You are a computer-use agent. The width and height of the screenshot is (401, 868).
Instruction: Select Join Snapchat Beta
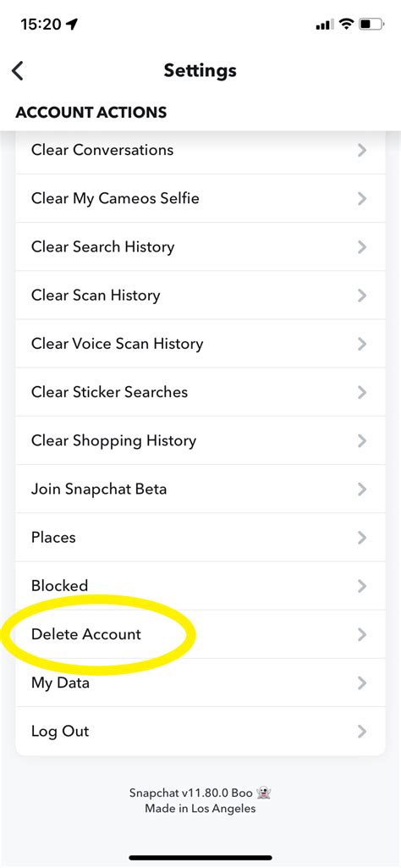click(200, 489)
